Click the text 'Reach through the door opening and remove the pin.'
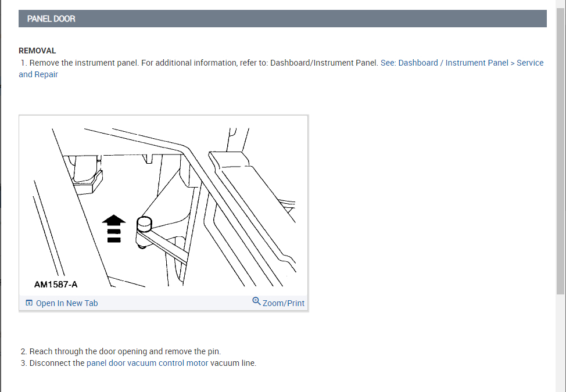Viewport: 566px width, 392px height. point(125,351)
